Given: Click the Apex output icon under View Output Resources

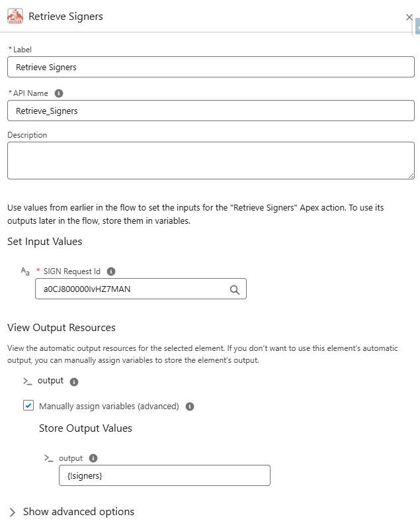Looking at the screenshot, I should point(27,381).
